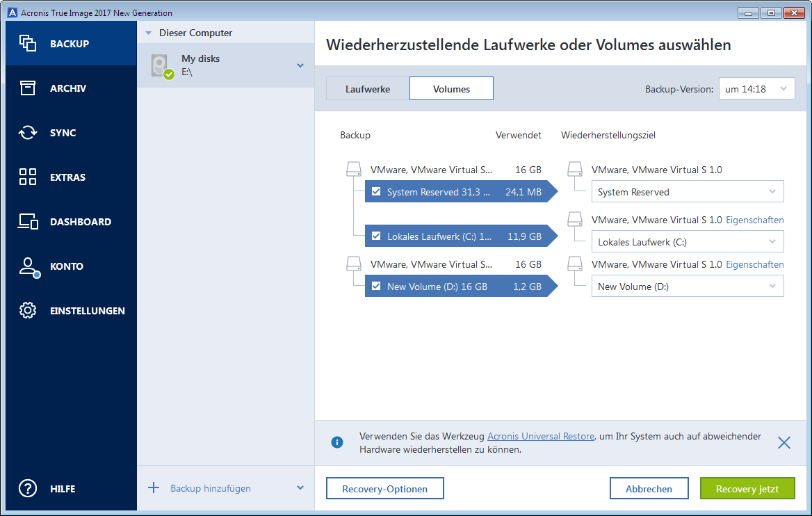Viewport: 812px width, 516px height.
Task: Switch to the Laufwerke tab
Action: (x=368, y=88)
